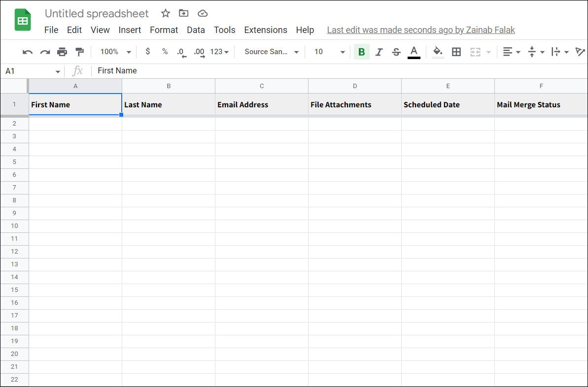Viewport: 588px width, 387px height.
Task: Select the Mail Merge Status cell
Action: click(541, 104)
